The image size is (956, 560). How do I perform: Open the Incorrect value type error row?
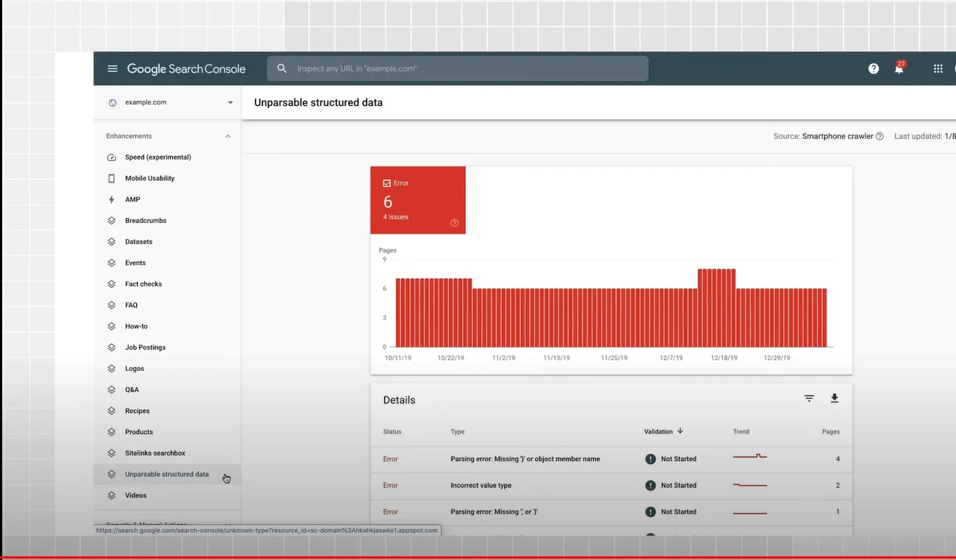coord(612,485)
